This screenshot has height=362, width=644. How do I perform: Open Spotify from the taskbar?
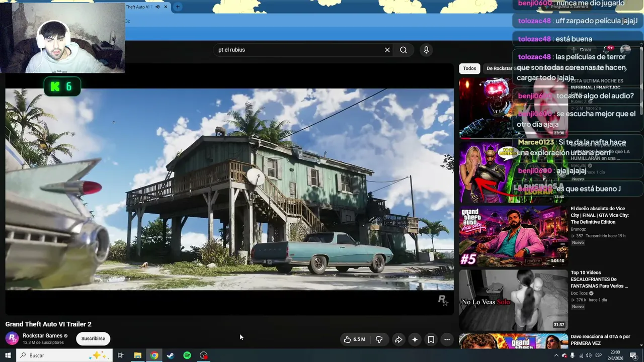[x=187, y=355]
